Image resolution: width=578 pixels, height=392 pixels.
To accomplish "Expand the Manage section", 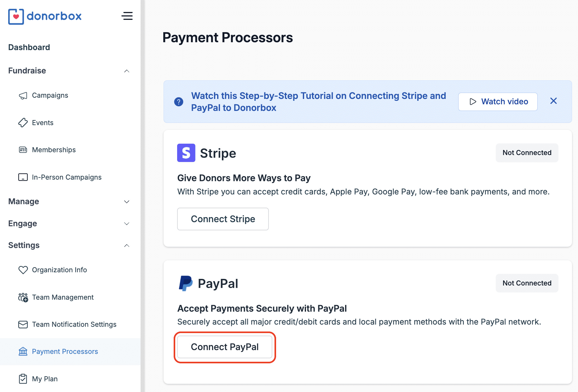I will pos(127,202).
